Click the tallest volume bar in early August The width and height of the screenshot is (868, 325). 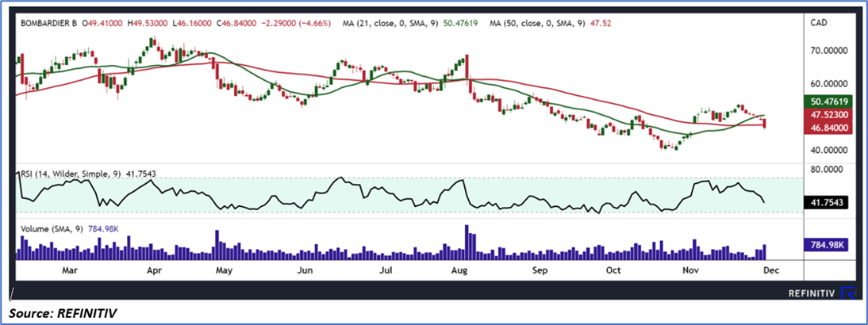point(467,242)
